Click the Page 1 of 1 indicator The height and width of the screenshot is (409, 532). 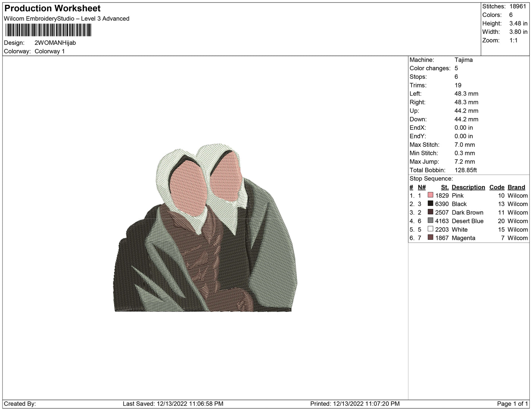coord(513,403)
